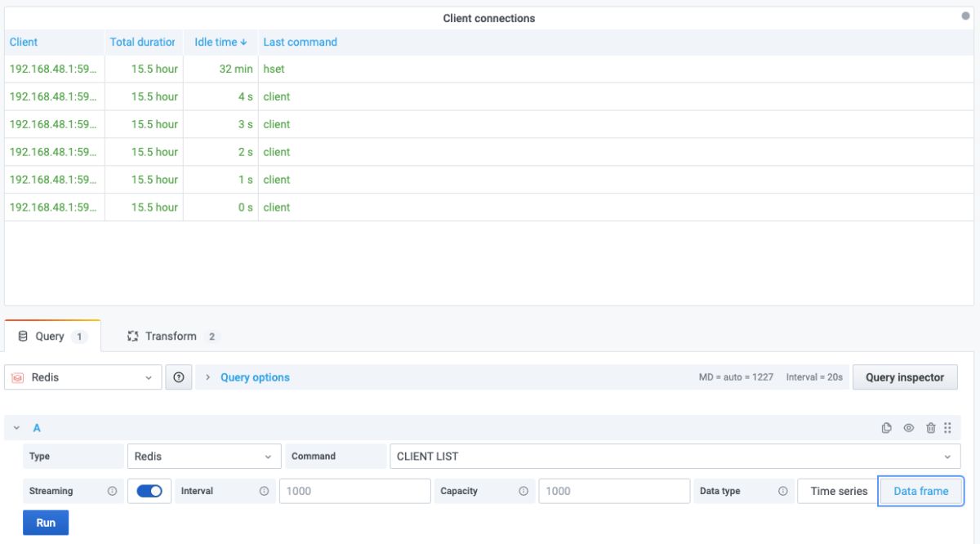The width and height of the screenshot is (980, 544).
Task: Select the Data frame data type option
Action: [921, 491]
